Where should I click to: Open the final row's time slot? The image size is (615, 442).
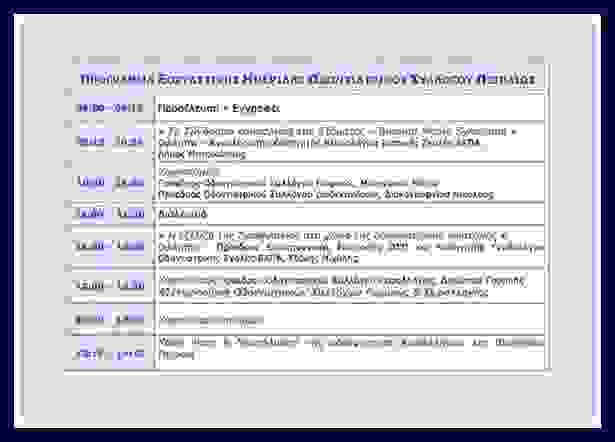[110, 354]
